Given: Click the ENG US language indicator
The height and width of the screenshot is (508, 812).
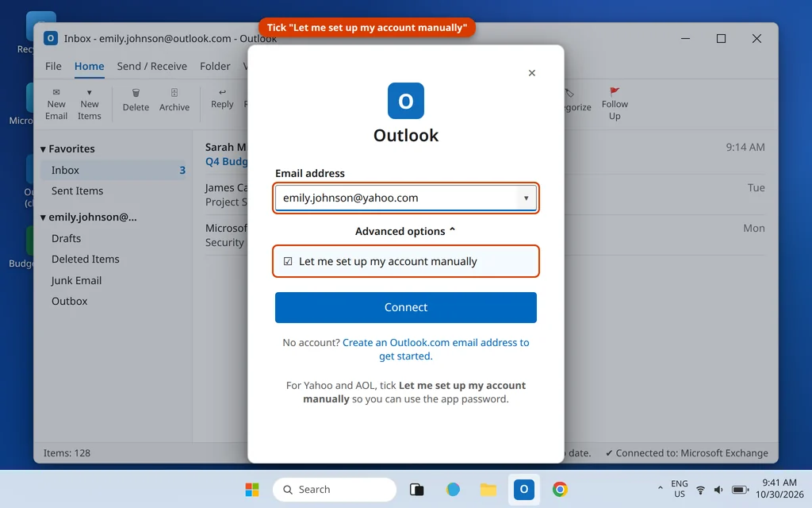Looking at the screenshot, I should [x=680, y=489].
